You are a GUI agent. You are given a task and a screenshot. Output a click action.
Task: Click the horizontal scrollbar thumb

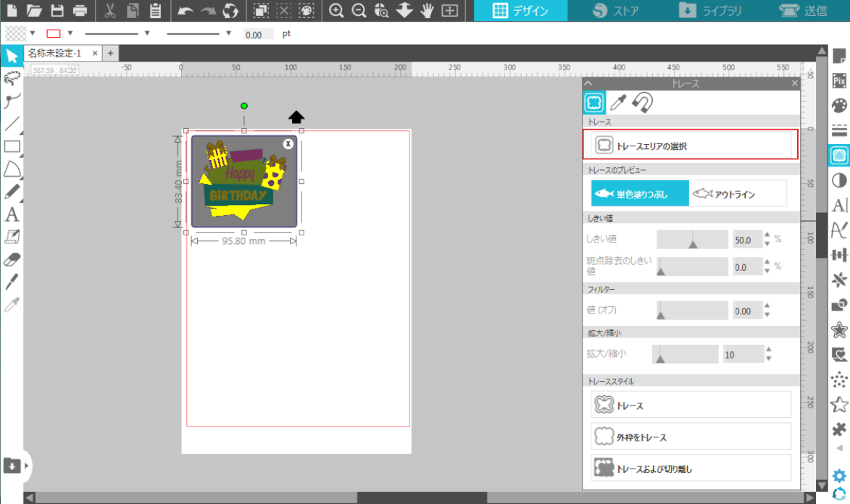point(422,497)
